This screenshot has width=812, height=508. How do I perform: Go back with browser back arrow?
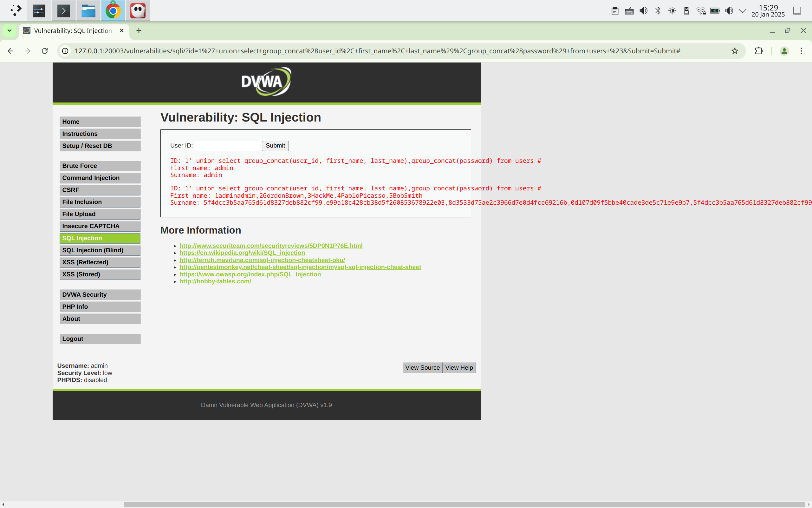(x=11, y=51)
